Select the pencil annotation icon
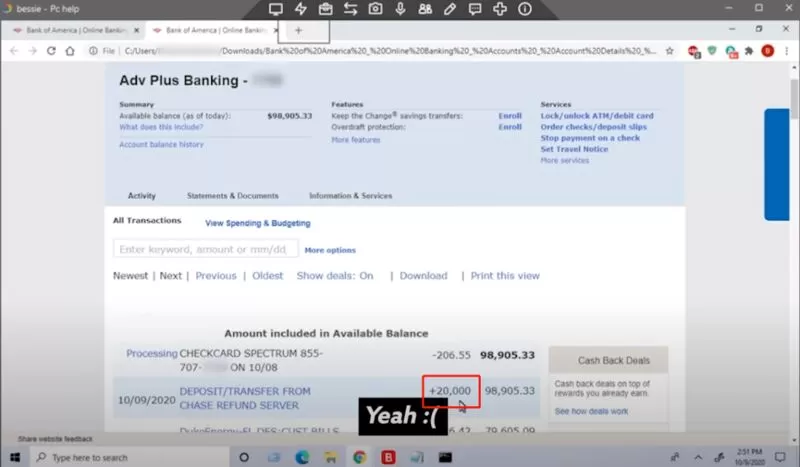This screenshot has height=467, width=800. click(x=449, y=9)
